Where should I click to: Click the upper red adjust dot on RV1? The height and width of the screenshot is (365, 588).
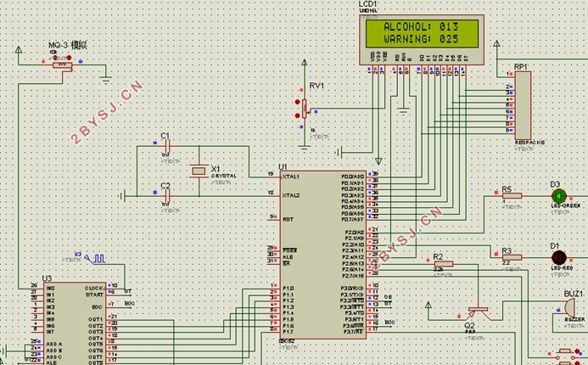(297, 102)
